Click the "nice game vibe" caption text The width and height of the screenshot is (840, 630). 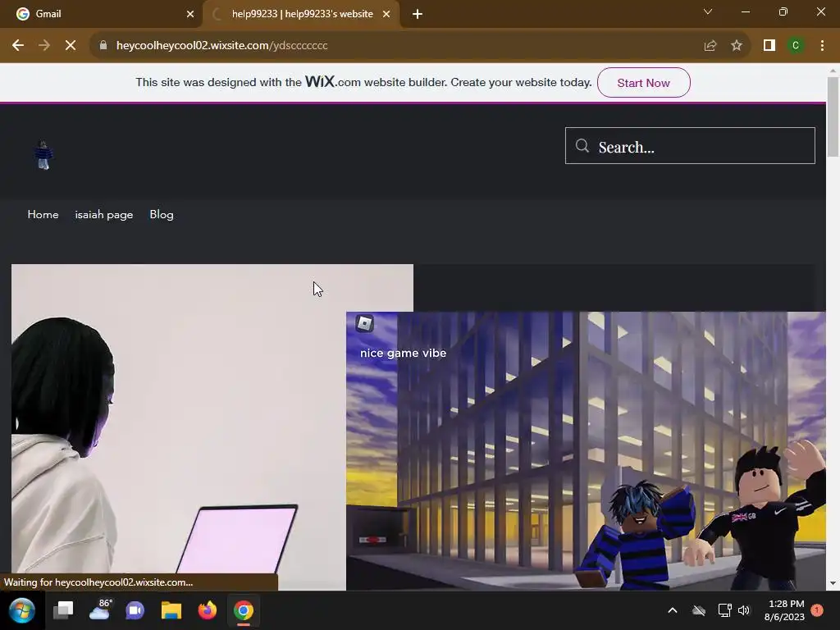(x=403, y=353)
